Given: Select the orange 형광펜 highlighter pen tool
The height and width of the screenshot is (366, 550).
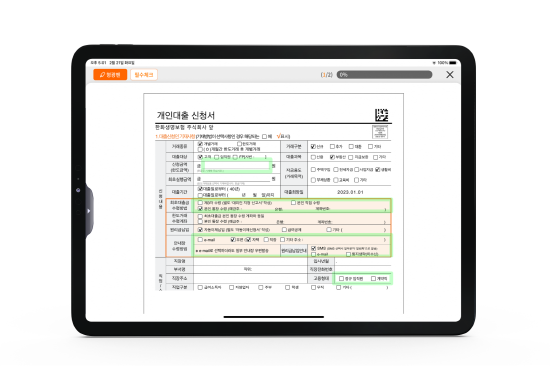Looking at the screenshot, I should pos(110,74).
